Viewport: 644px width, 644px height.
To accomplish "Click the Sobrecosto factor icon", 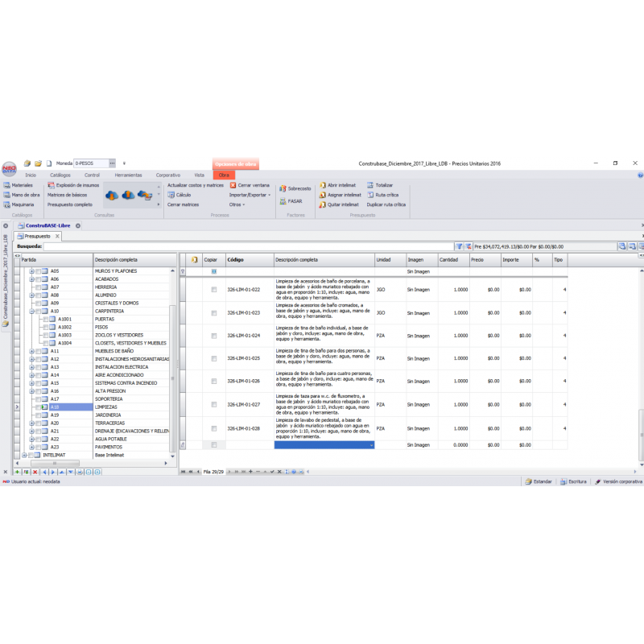I will tap(283, 188).
